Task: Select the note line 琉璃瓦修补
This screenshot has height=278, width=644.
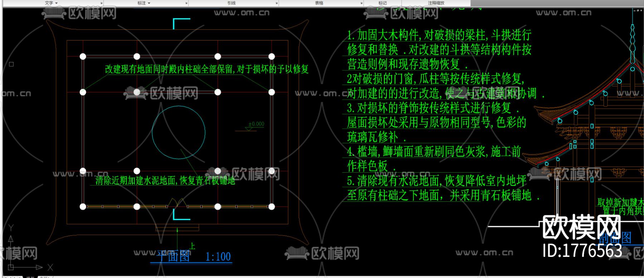Action: click(376, 137)
